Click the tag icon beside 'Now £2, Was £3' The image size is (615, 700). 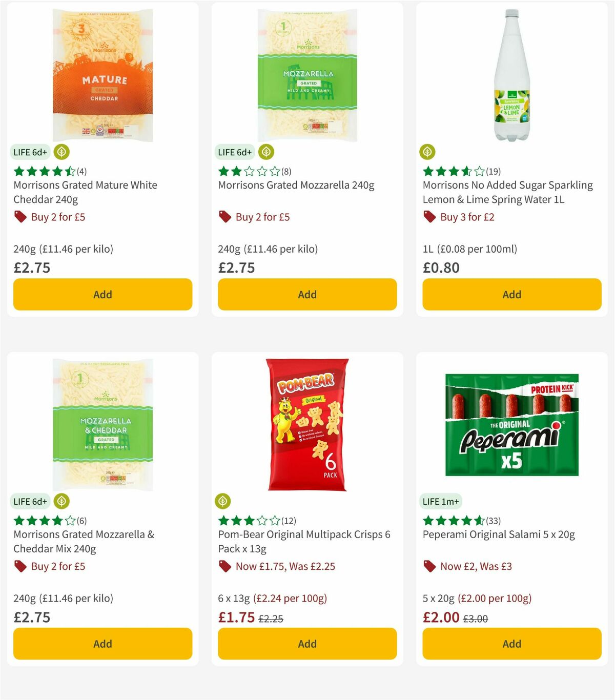coord(429,566)
